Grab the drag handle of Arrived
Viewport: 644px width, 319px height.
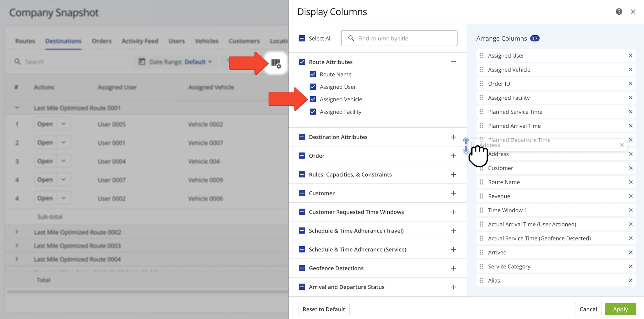[481, 252]
